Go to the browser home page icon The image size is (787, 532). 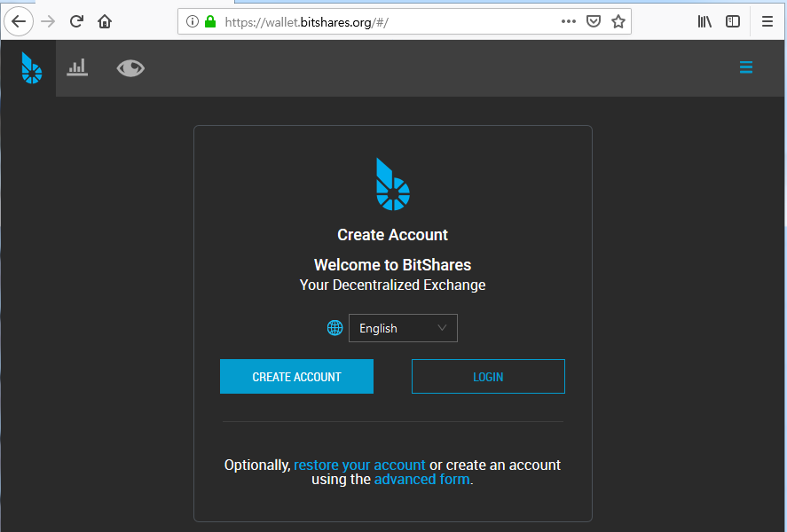click(x=105, y=21)
